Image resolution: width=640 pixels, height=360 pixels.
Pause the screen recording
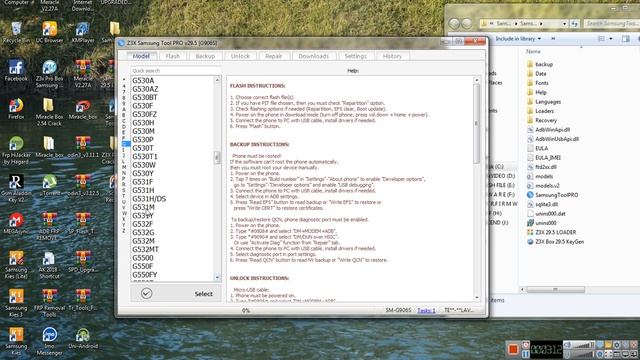pyautogui.click(x=526, y=353)
